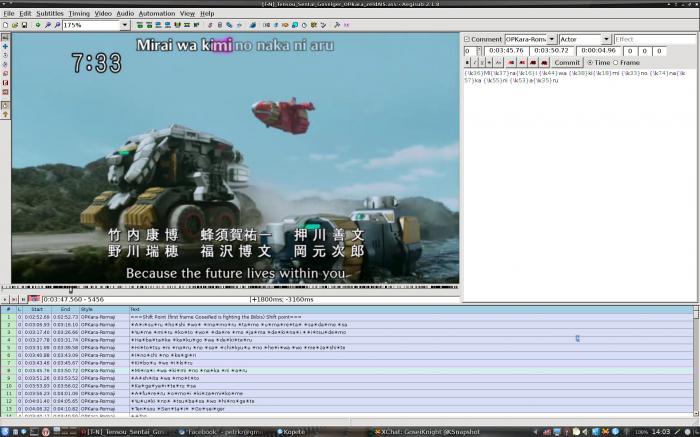Open Styles Manager from toolbar

[210, 25]
